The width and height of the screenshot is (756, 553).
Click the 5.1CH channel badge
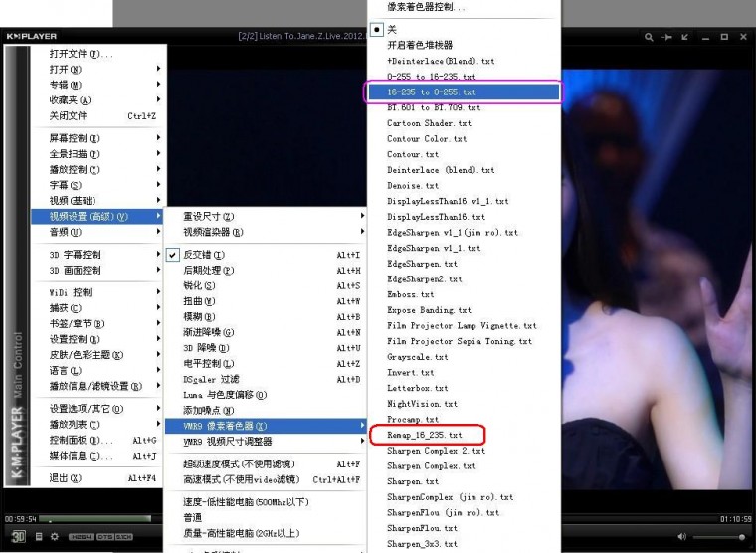[124, 537]
